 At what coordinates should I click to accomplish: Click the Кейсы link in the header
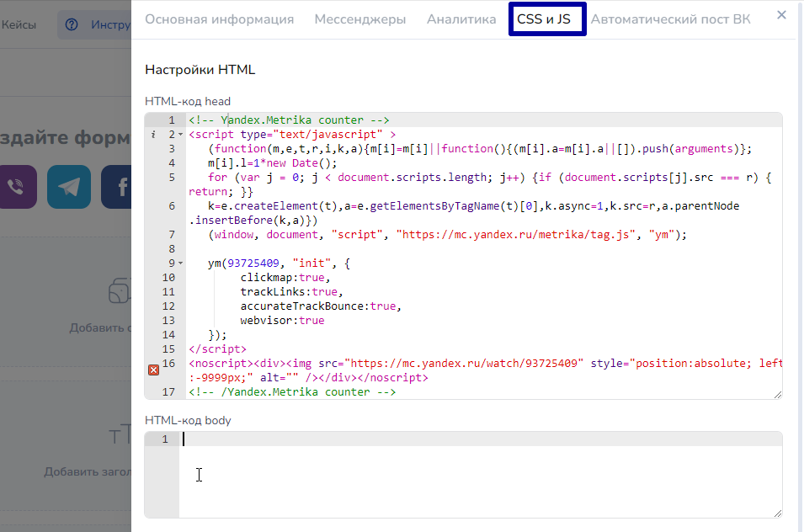(x=19, y=25)
